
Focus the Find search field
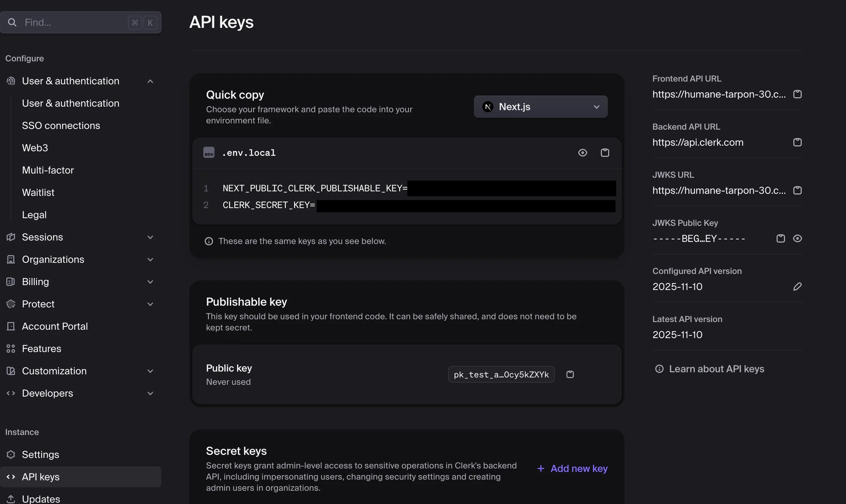coord(81,23)
